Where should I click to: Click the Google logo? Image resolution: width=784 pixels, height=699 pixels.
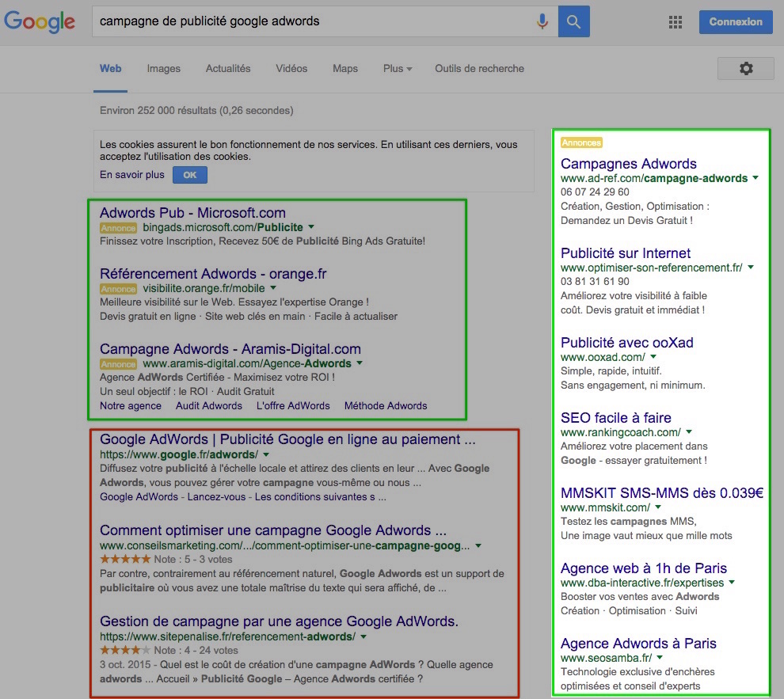click(x=40, y=22)
